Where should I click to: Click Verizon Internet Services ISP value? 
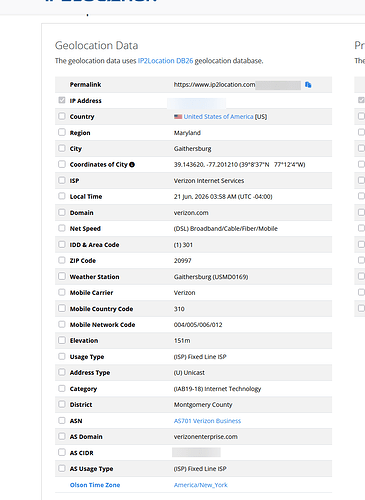[x=209, y=181]
